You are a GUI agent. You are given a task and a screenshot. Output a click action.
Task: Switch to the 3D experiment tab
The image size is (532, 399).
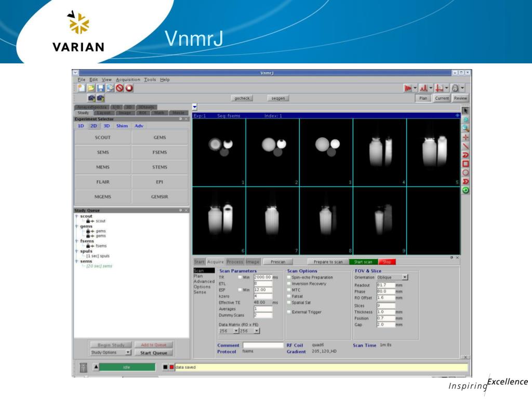click(107, 126)
